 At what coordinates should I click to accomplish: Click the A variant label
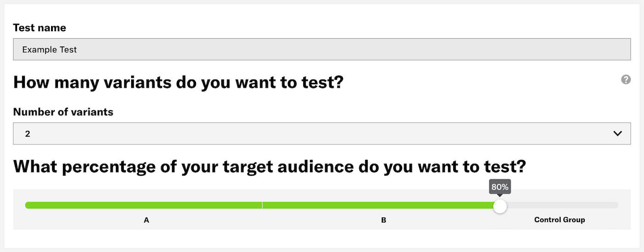point(146,220)
